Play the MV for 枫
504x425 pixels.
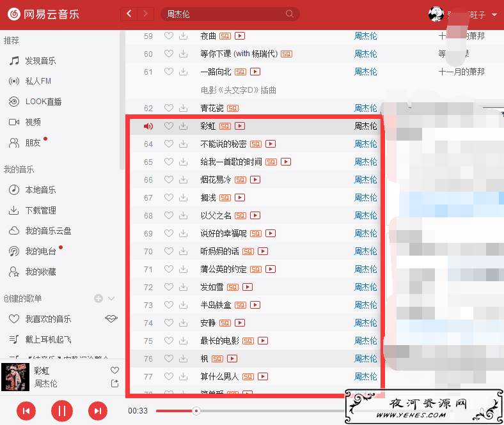click(232, 359)
